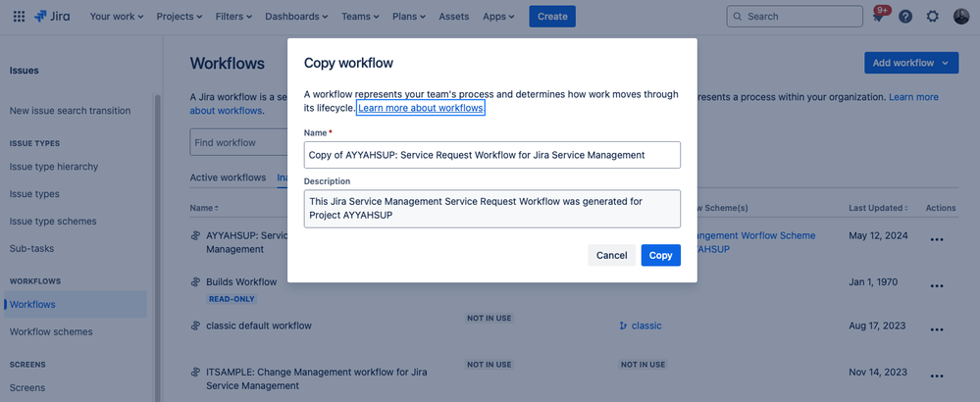Click the Builds Workflow name

pos(241,281)
